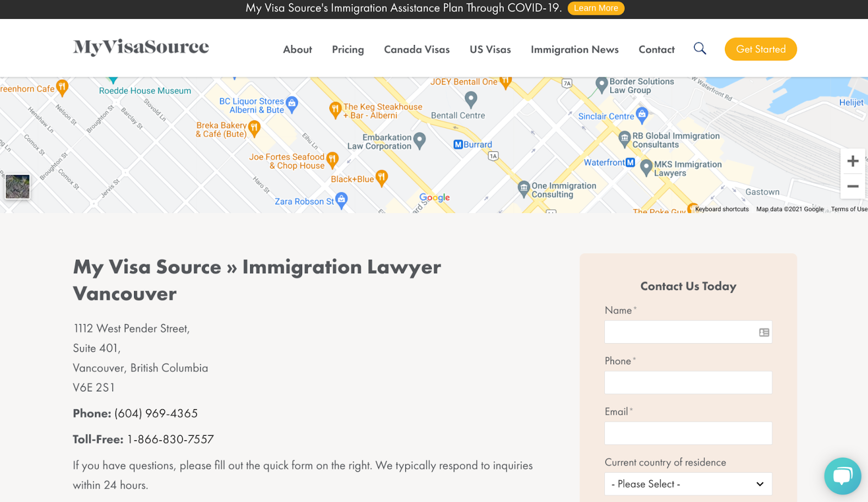Click the phone number (604) 969-4365
The height and width of the screenshot is (502, 868).
[x=156, y=414]
